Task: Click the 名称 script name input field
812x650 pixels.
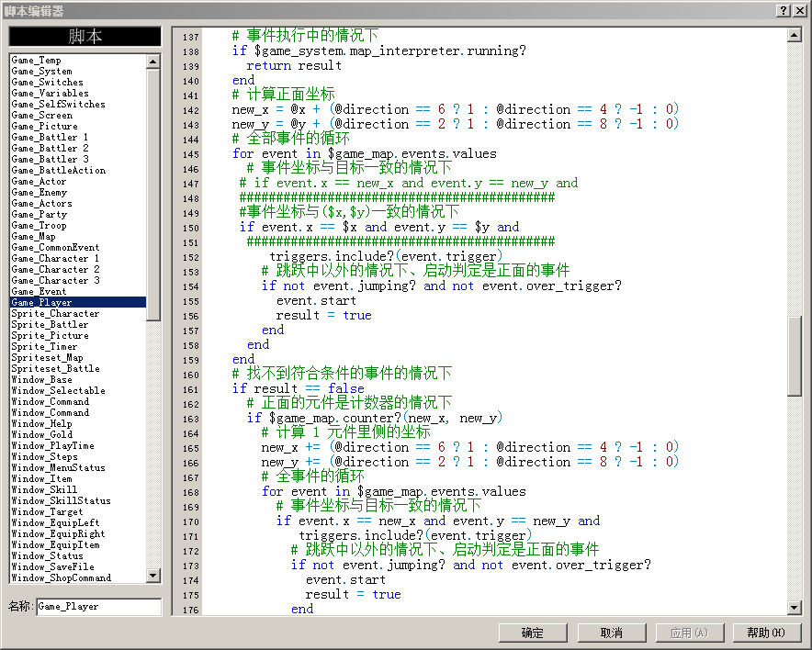Action: [x=99, y=607]
